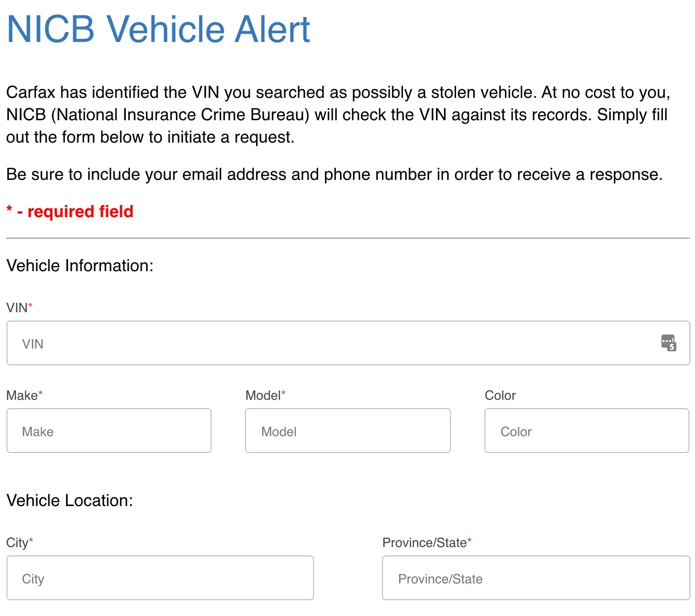The image size is (695, 616).
Task: Activate the Color input field
Action: [586, 431]
